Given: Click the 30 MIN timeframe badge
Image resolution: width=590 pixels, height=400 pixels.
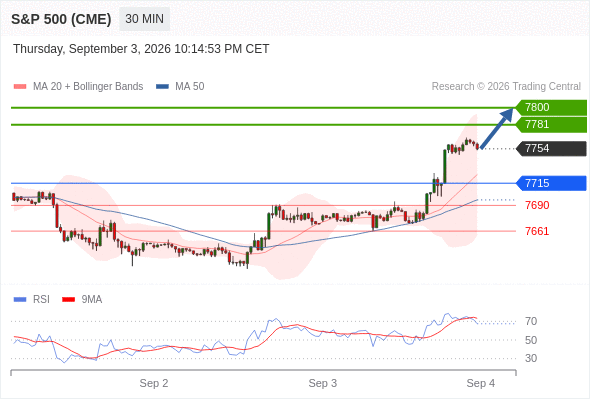Looking at the screenshot, I should (144, 19).
